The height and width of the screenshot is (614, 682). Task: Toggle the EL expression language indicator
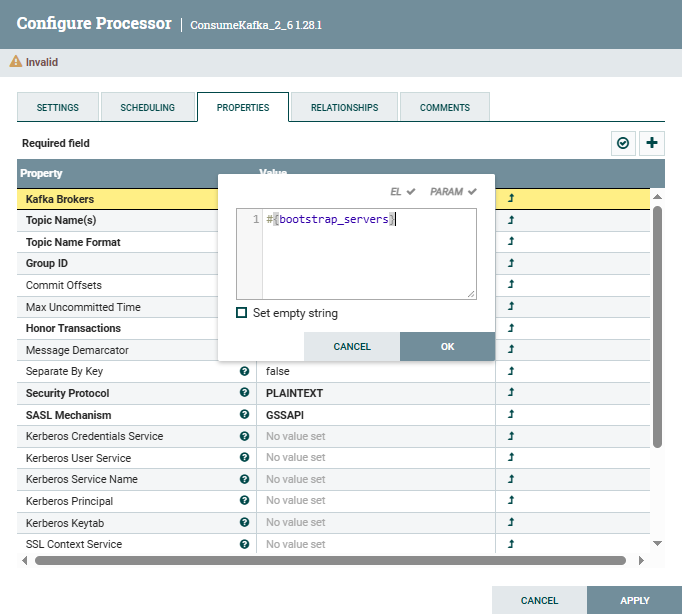(x=402, y=191)
